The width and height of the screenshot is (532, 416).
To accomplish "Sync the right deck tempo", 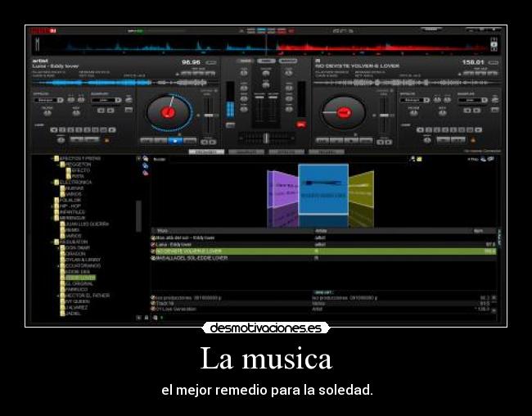I will (x=366, y=141).
